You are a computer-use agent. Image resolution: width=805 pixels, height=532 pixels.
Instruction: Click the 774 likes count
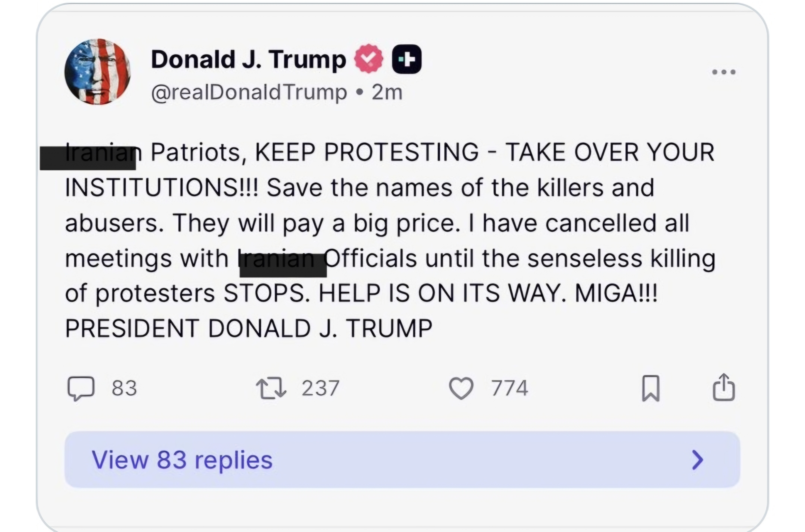[x=509, y=388]
